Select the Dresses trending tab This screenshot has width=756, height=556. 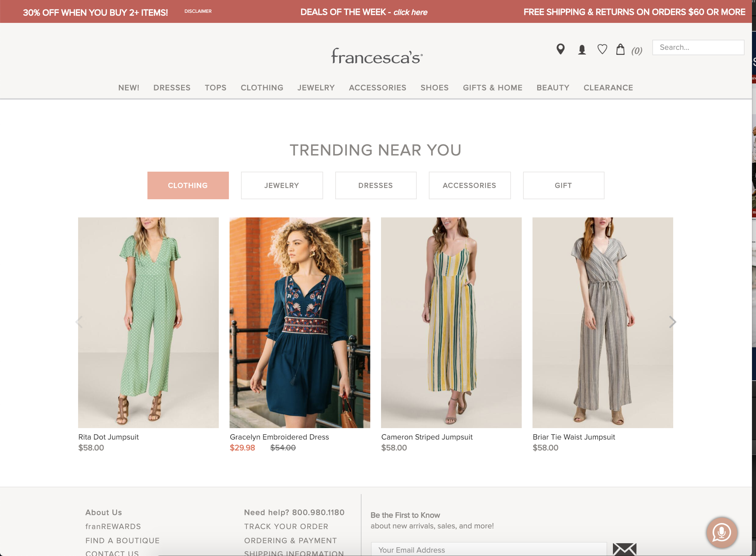[376, 185]
